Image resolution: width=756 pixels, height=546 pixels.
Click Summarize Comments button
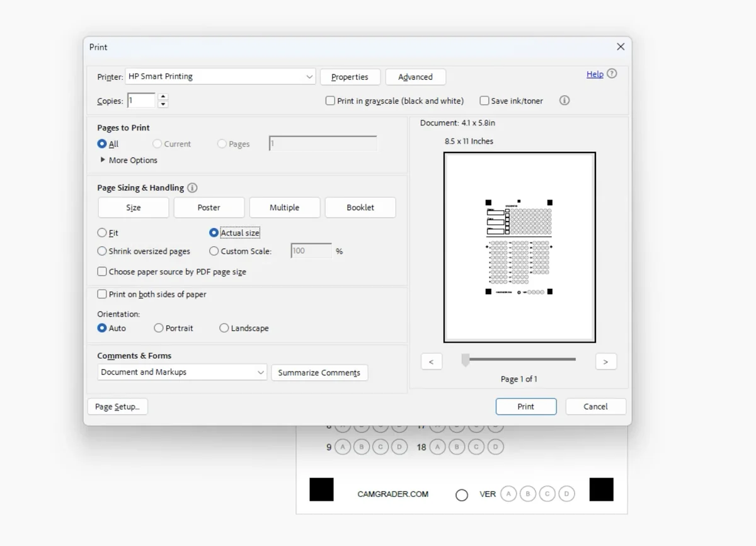(319, 372)
